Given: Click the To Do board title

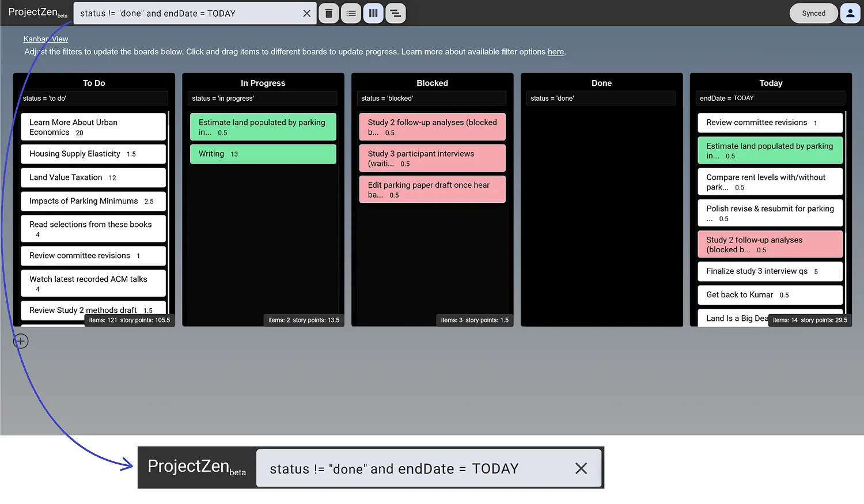Looking at the screenshot, I should click(x=94, y=83).
